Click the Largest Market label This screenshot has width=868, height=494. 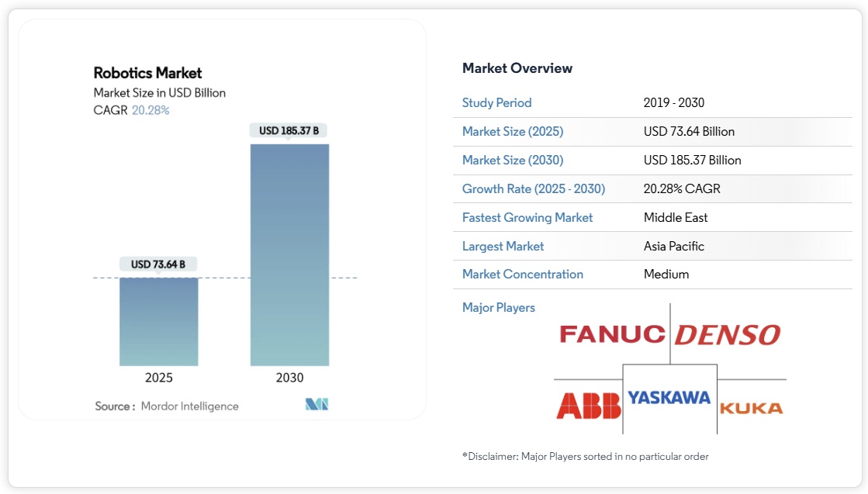503,246
